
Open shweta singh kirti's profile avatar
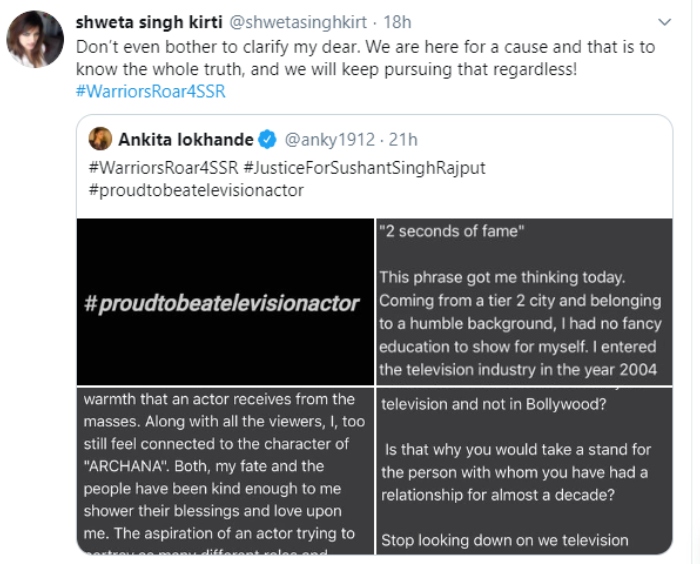point(34,39)
